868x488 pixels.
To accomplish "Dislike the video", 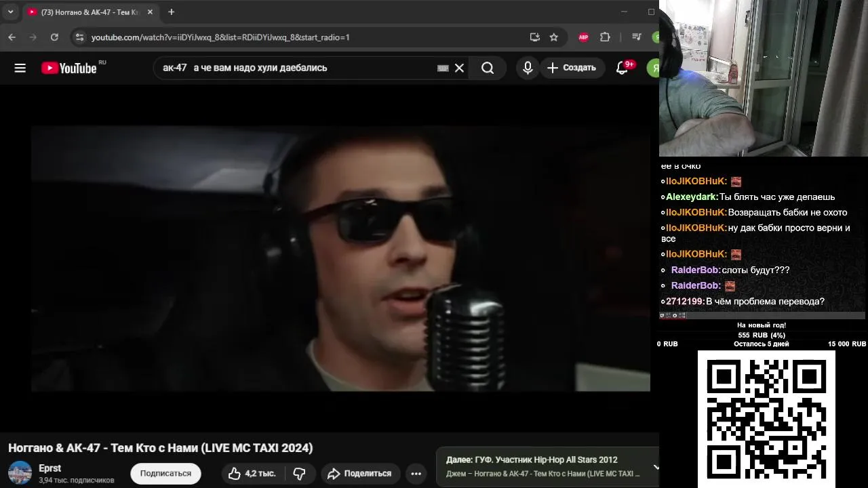I will (299, 474).
